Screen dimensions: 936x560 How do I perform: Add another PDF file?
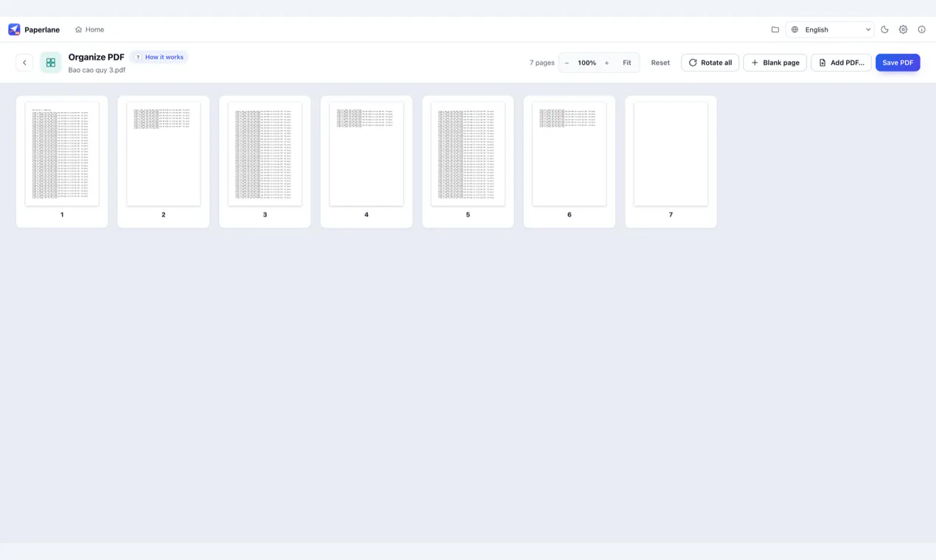pyautogui.click(x=841, y=63)
